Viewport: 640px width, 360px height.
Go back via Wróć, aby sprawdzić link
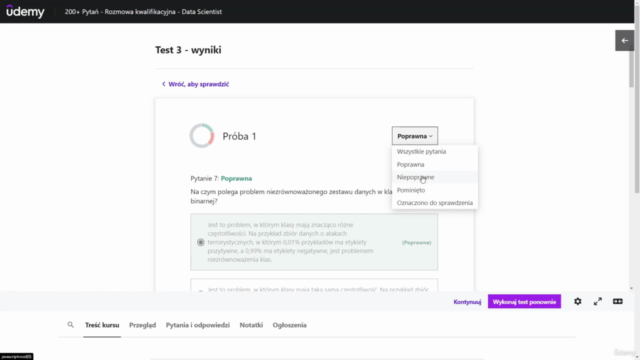pyautogui.click(x=195, y=84)
